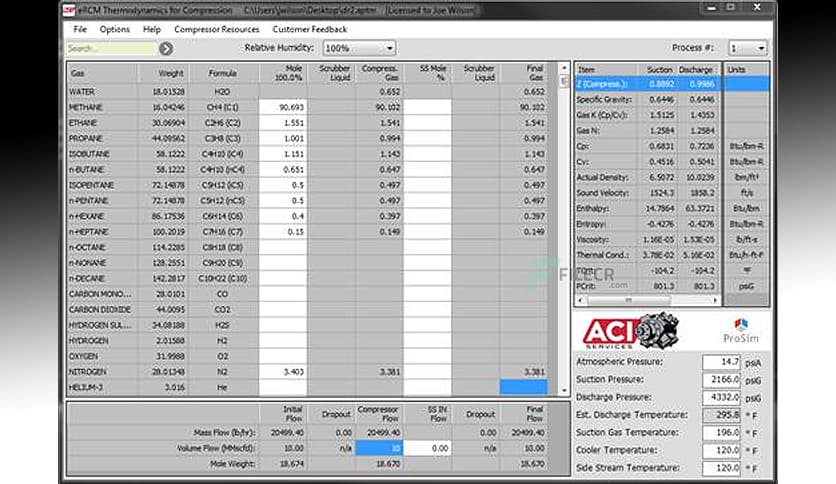
Task: Open the File menu
Action: coord(80,29)
